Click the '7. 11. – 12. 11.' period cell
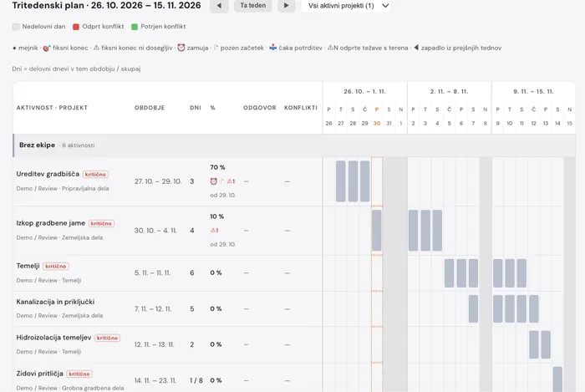 [x=153, y=308]
